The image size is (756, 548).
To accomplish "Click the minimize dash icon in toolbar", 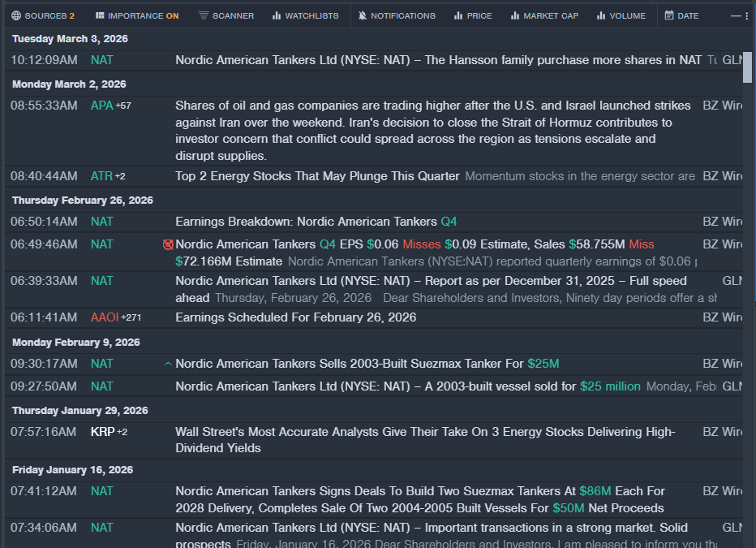I will 735,15.
